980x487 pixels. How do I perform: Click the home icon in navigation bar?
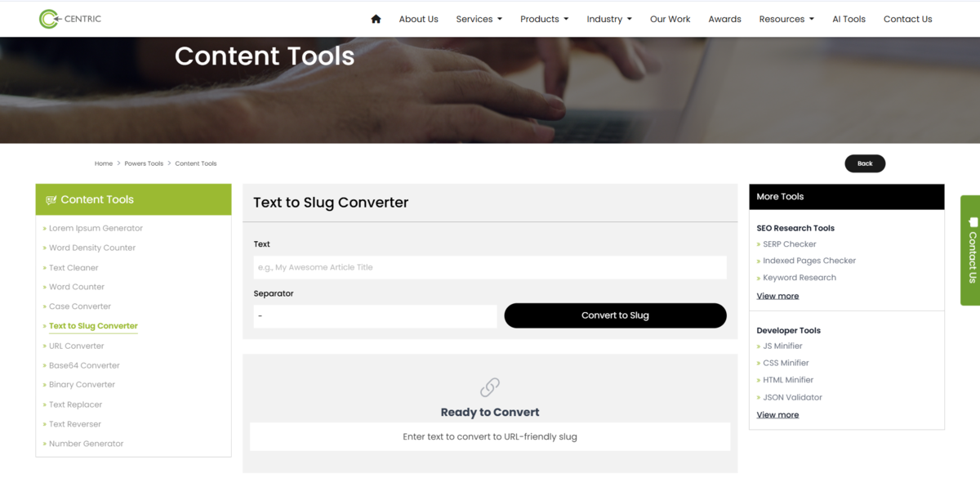[376, 19]
